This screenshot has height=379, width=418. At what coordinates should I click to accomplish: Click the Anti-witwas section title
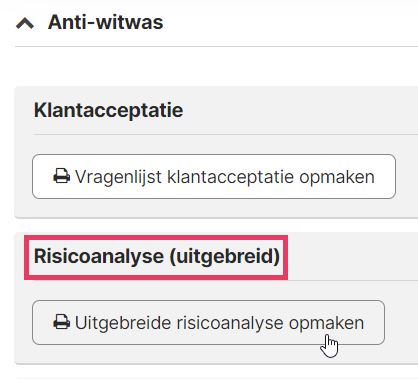pyautogui.click(x=105, y=22)
